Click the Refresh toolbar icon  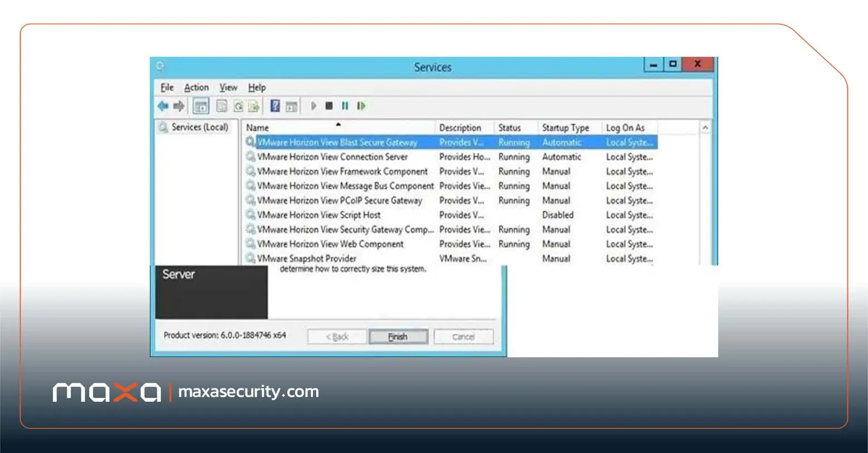tap(238, 106)
